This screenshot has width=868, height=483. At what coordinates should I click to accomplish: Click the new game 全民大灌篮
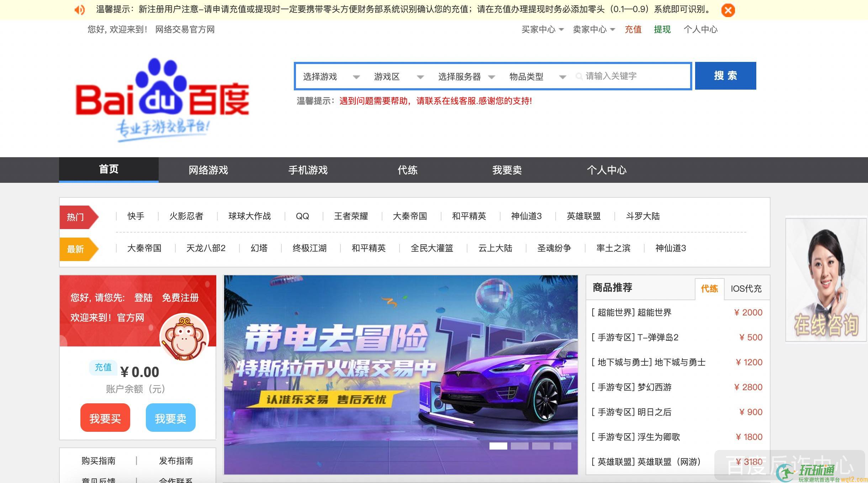(432, 248)
